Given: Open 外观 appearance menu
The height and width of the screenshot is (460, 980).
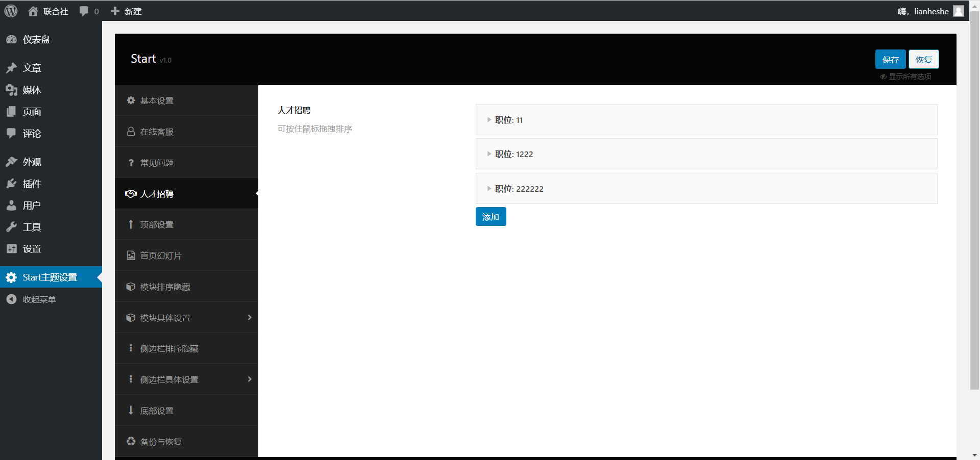Looking at the screenshot, I should pos(32,162).
